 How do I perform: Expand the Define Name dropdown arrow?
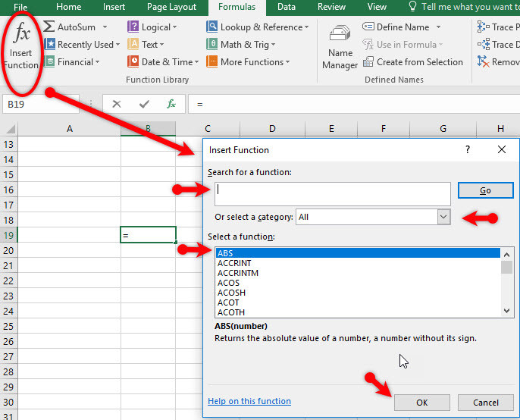[438, 27]
